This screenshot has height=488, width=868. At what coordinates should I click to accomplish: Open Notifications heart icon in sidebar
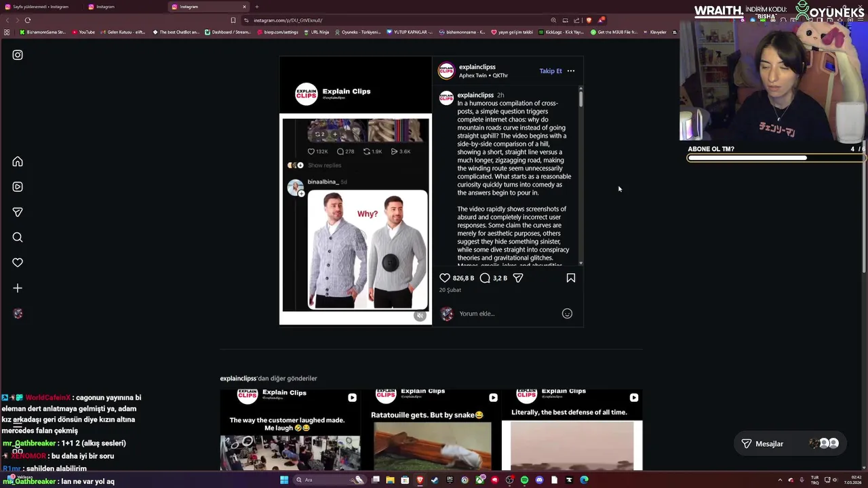point(18,263)
